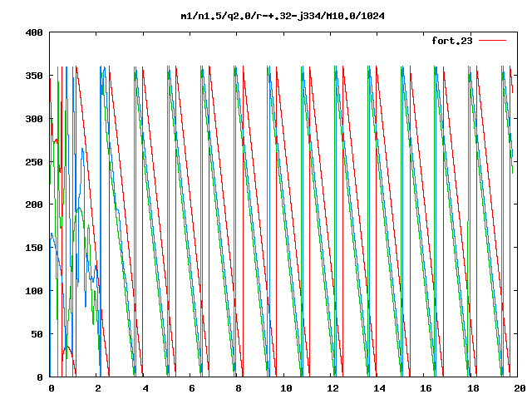The image size is (532, 399).
Task: Click y-axis label 400
Action: [x=34, y=32]
